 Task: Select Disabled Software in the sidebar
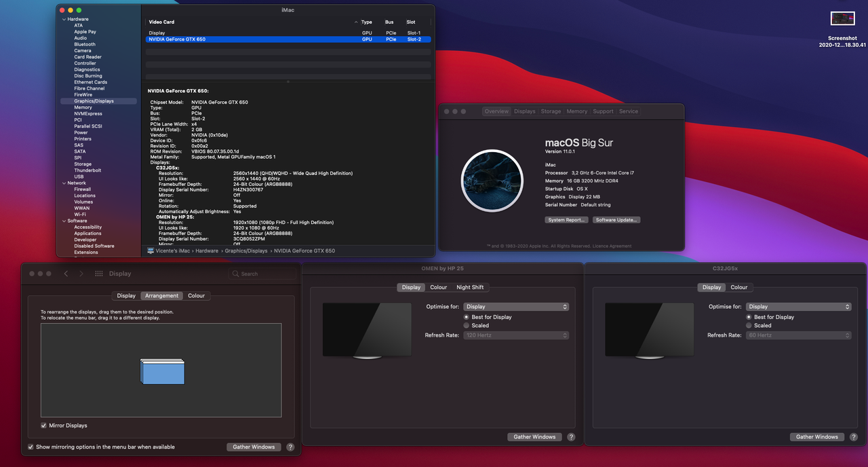click(x=94, y=246)
